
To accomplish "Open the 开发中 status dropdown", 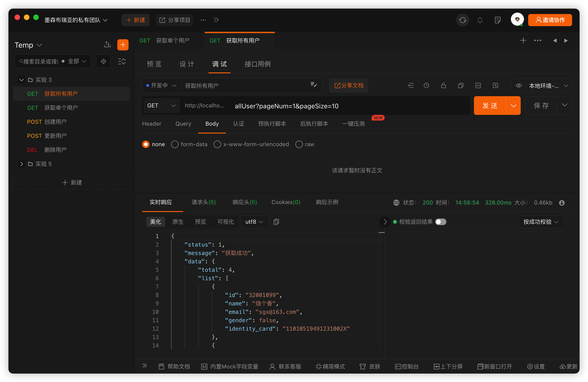I will click(161, 85).
